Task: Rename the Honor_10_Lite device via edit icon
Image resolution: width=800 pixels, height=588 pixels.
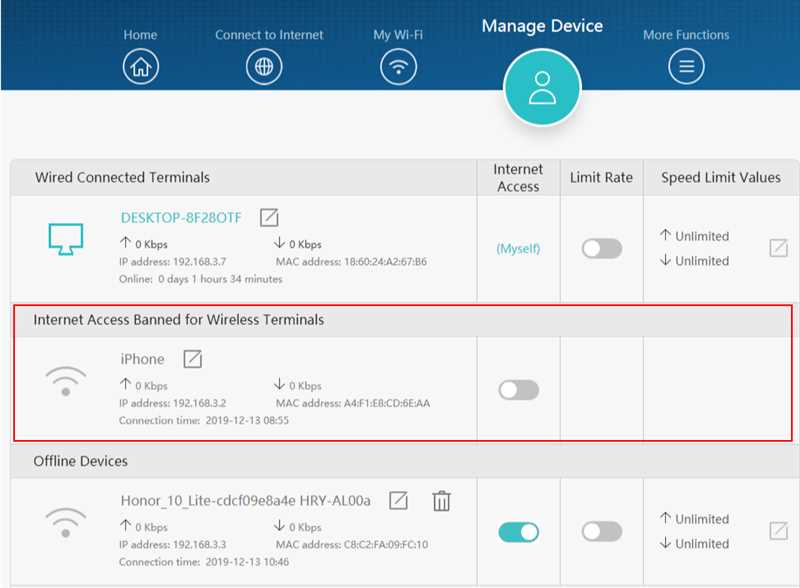Action: (398, 500)
